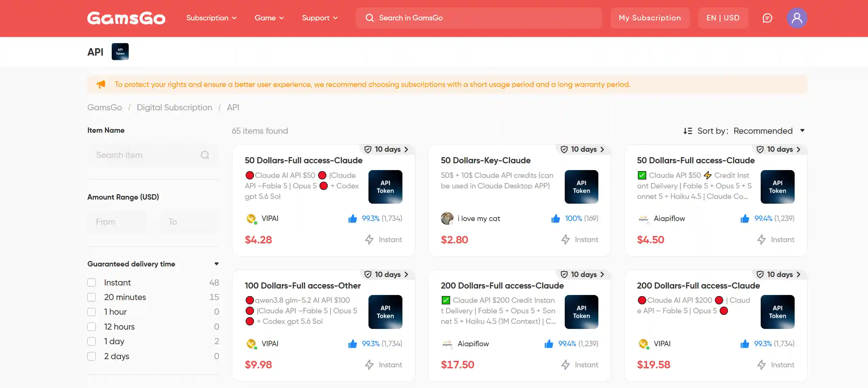Check the 12 hours delivery filter
868x388 pixels.
[92, 327]
